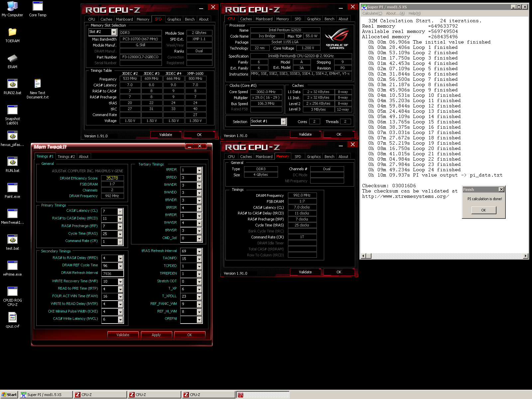This screenshot has height=399, width=532.
Task: Expand FOUR ACT WIN Time (tFAW) dropdown
Action: [x=120, y=297]
